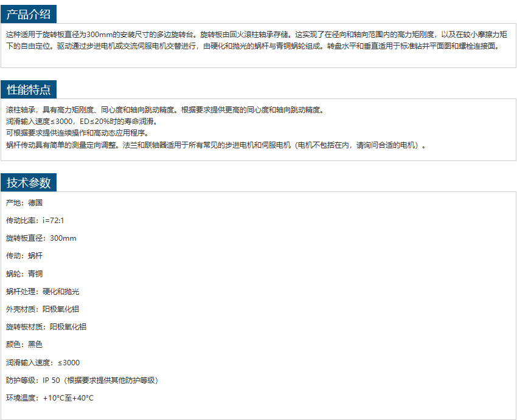Click the 传动：蜗杆 parameter row
517x420 pixels.
[x=24, y=256]
